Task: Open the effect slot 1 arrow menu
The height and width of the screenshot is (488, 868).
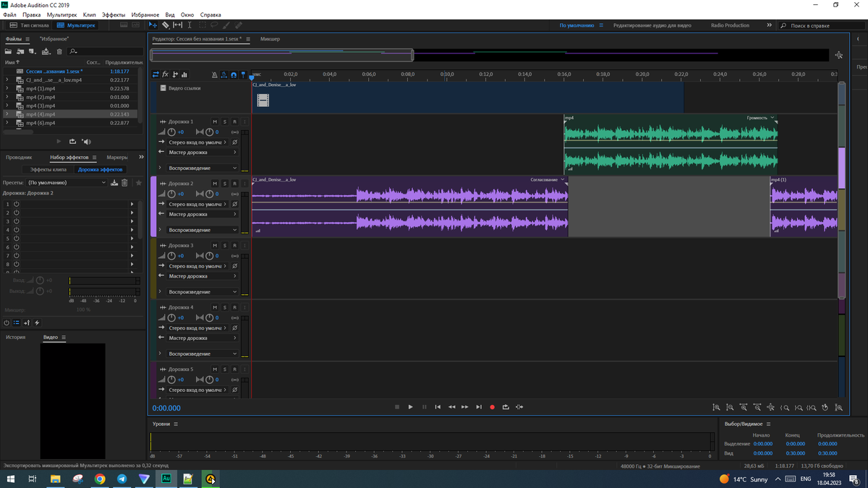Action: click(132, 204)
